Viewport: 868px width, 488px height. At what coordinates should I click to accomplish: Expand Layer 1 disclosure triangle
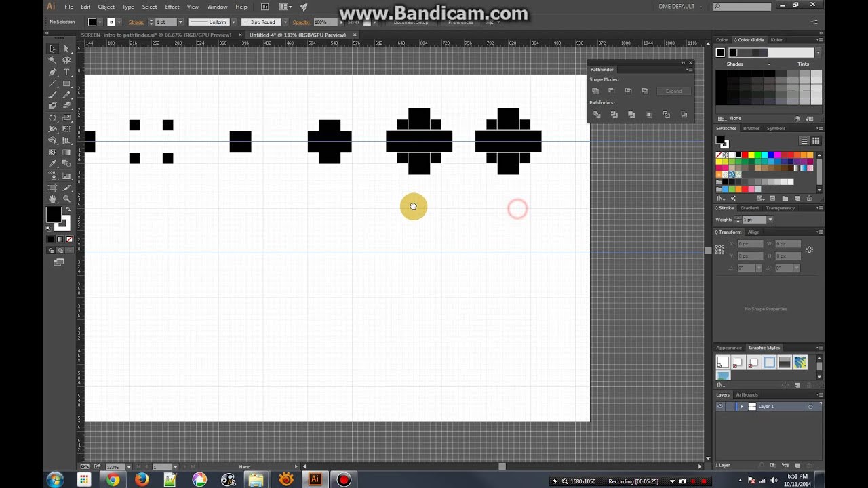[741, 407]
